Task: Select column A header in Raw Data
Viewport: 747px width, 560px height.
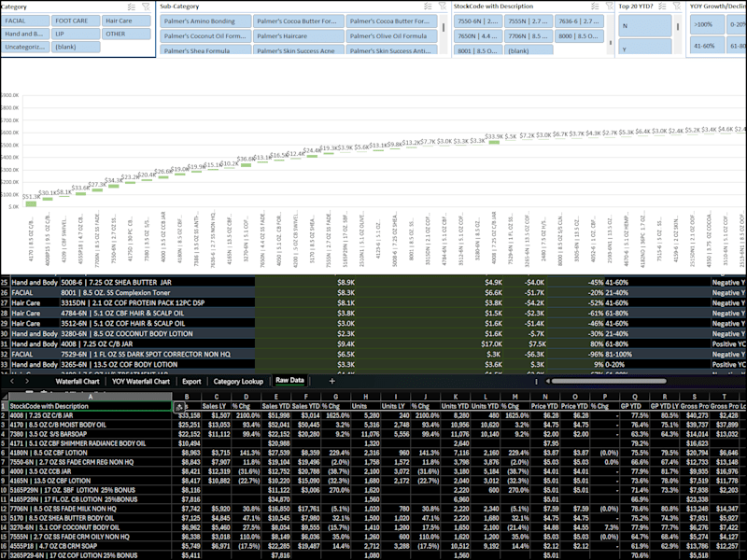Action: tap(91, 396)
